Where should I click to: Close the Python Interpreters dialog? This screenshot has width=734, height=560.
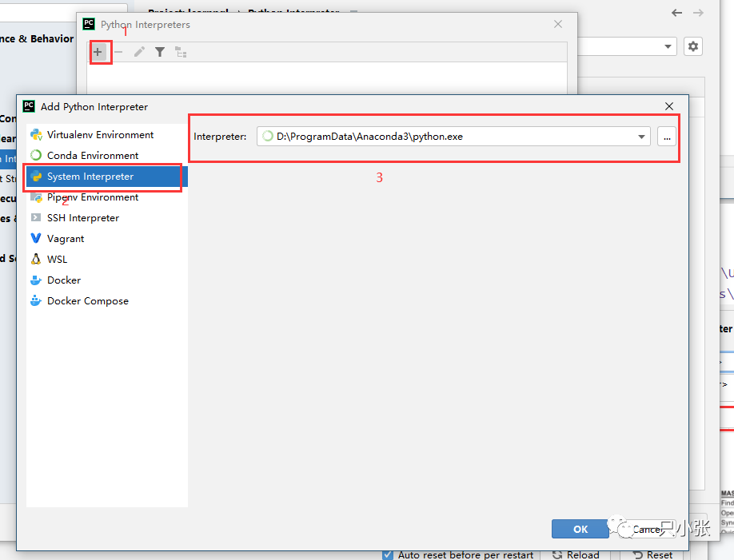tap(558, 24)
